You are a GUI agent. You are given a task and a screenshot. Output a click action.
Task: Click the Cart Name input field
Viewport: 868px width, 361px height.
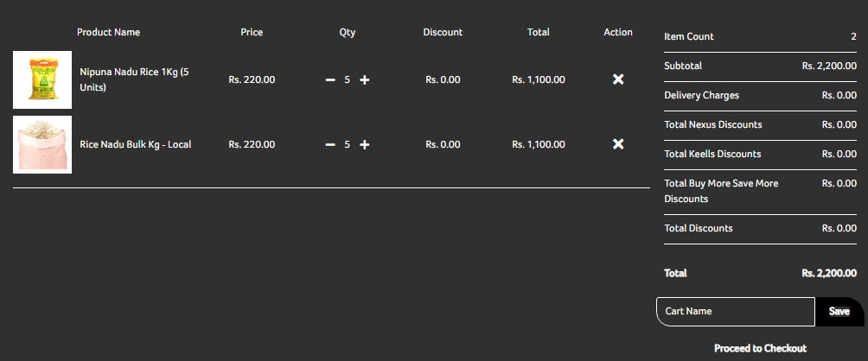(736, 311)
